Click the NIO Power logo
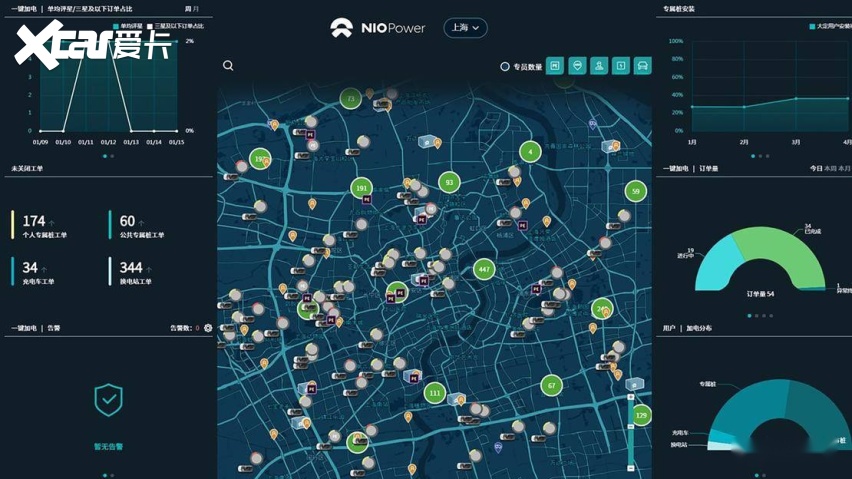The width and height of the screenshot is (852, 479). click(x=380, y=28)
